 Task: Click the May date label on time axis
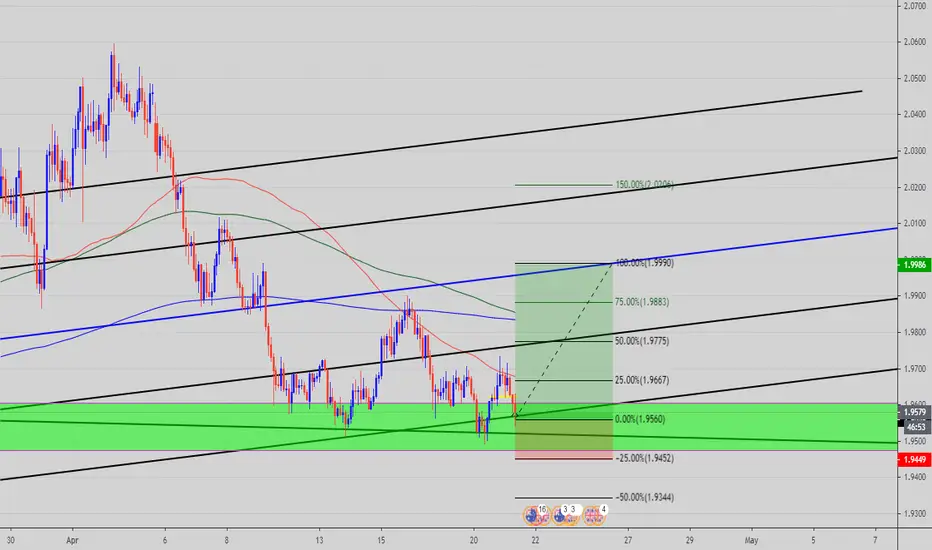point(751,540)
